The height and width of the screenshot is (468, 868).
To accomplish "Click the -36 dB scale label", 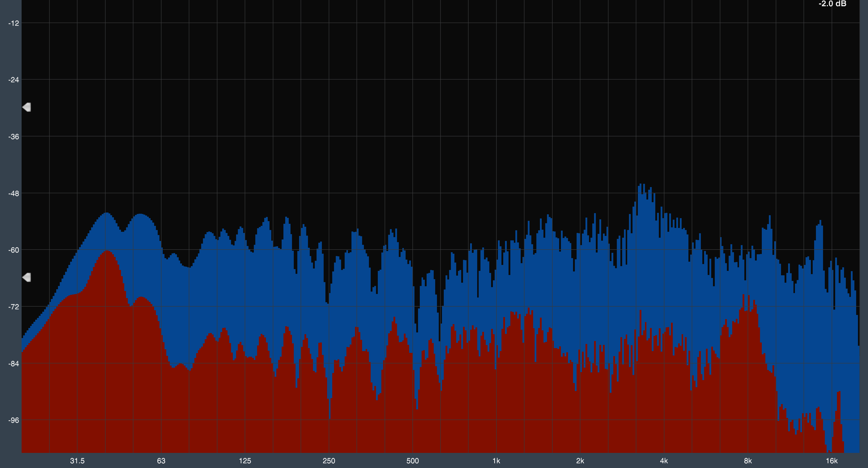I will (14, 136).
